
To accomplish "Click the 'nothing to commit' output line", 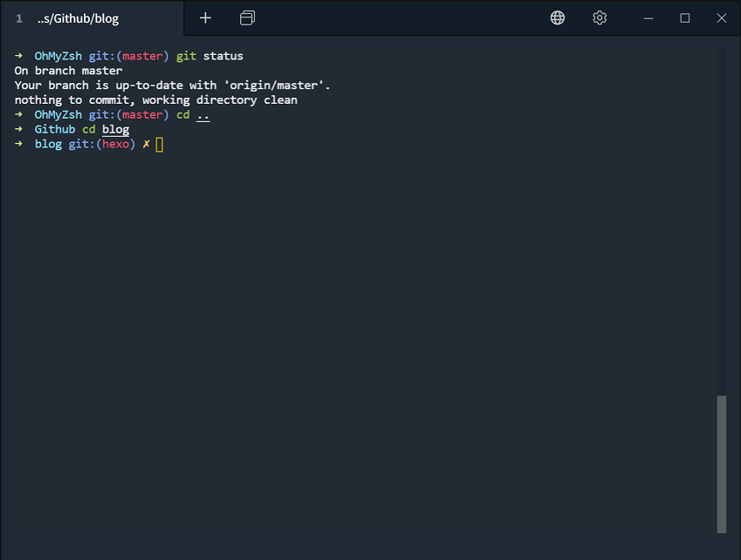I will (156, 100).
